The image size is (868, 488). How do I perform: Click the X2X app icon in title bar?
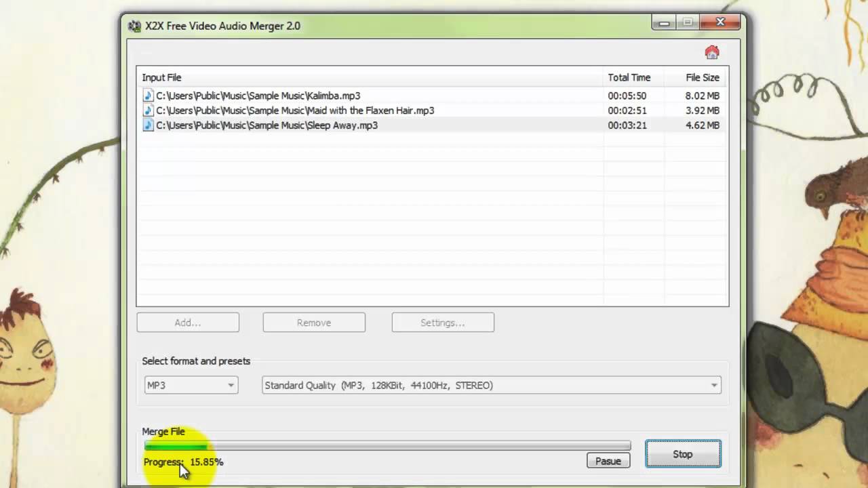pos(135,26)
